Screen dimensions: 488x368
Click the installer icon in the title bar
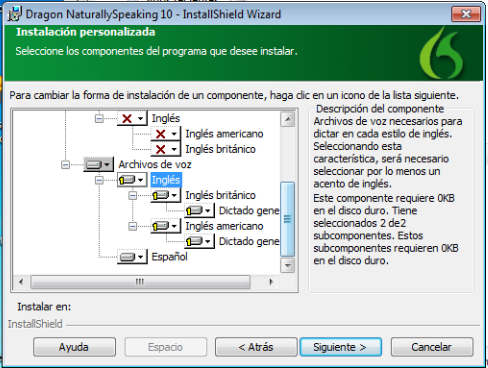[15, 14]
